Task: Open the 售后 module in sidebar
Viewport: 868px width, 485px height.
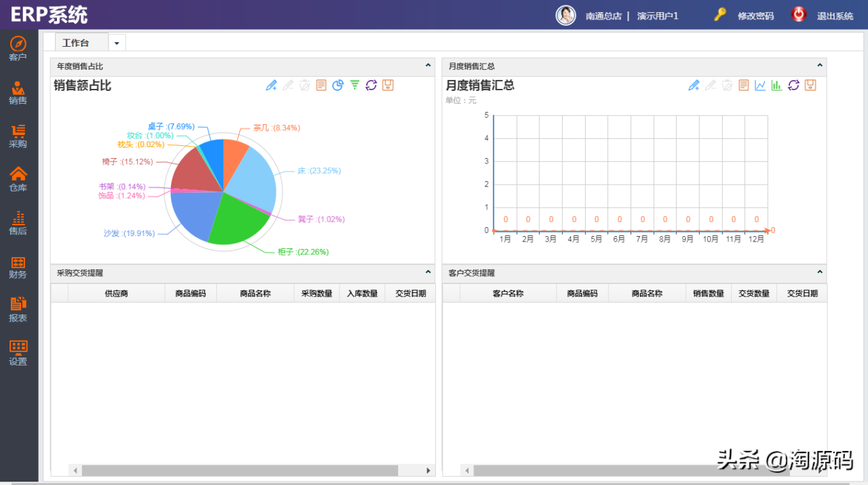Action: 18,223
